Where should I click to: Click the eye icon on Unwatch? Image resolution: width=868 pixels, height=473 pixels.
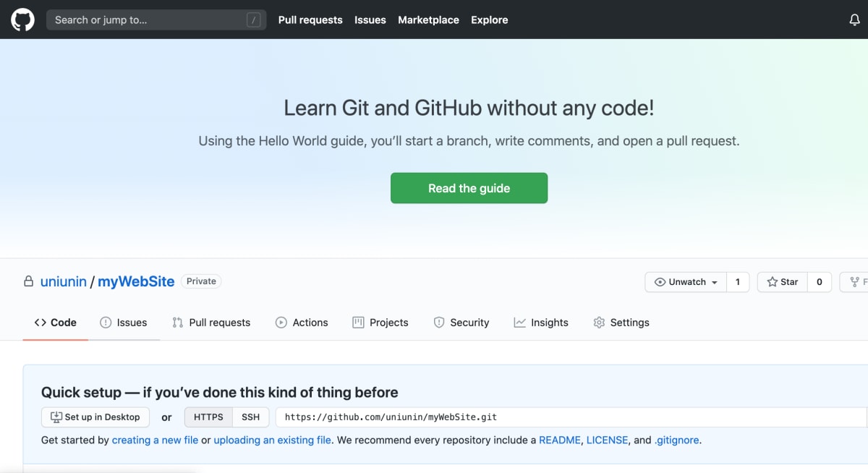pyautogui.click(x=660, y=282)
